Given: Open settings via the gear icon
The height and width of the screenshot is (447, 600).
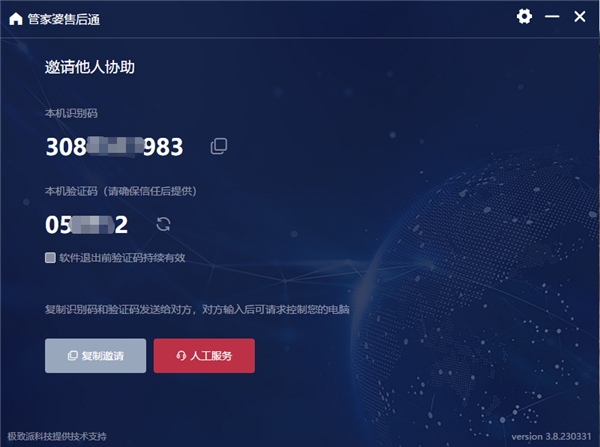Looking at the screenshot, I should 524,16.
